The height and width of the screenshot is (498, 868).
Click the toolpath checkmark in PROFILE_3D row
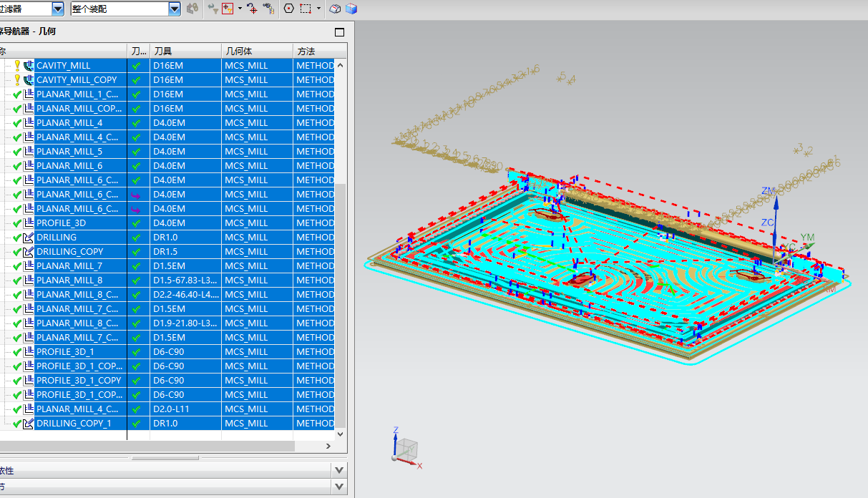point(136,223)
